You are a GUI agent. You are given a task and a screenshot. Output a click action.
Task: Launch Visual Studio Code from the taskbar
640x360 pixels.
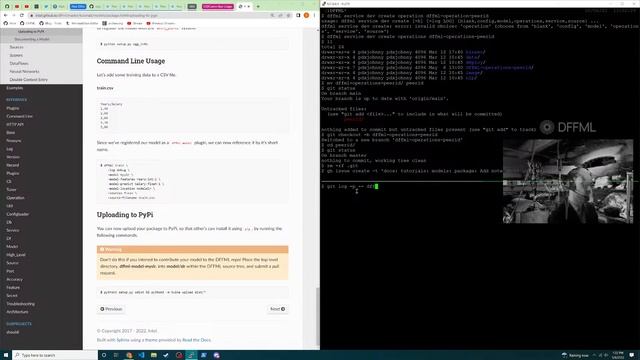(141, 355)
